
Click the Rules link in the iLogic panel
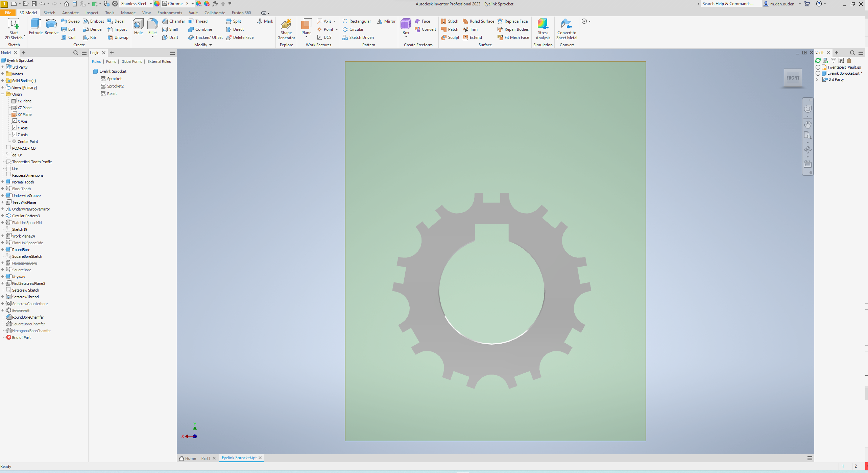(x=96, y=61)
